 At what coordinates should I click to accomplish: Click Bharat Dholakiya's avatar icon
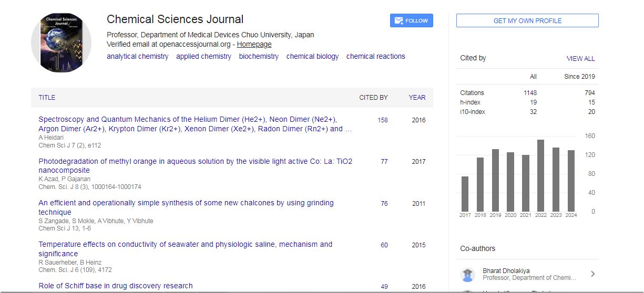467,274
